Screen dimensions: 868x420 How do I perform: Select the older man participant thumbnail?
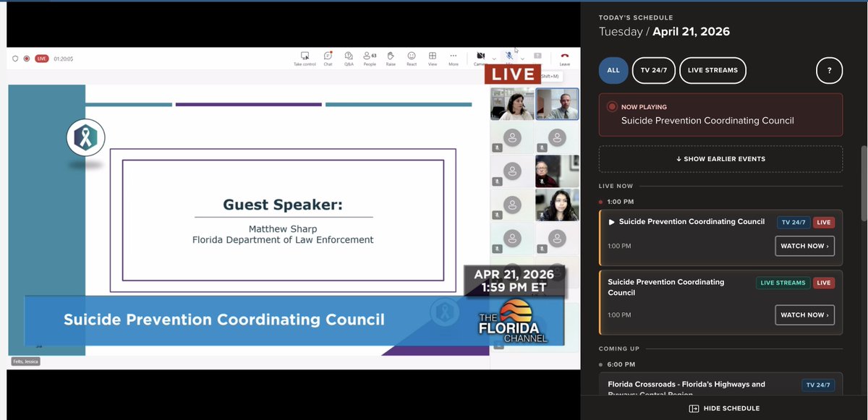click(557, 171)
